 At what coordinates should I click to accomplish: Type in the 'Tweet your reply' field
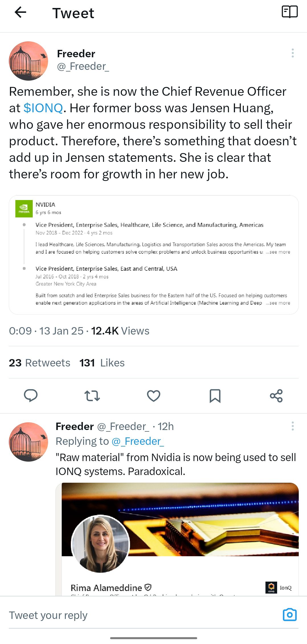coord(142,615)
